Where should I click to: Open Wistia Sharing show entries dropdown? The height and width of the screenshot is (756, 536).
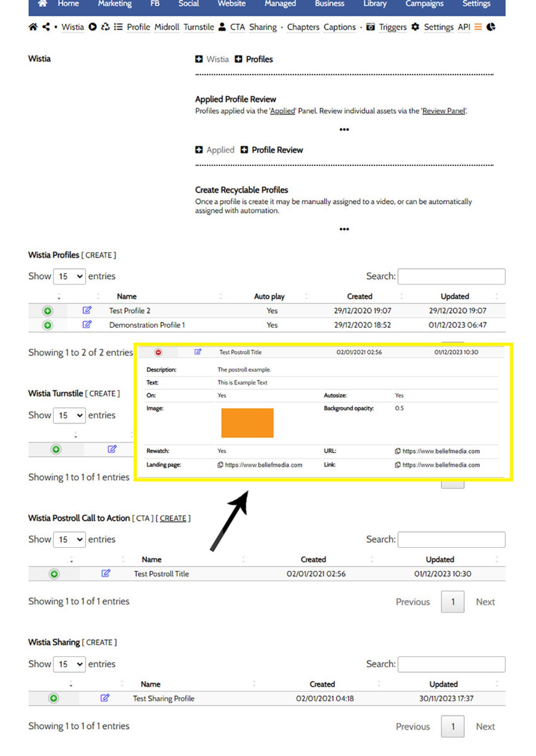pos(69,664)
